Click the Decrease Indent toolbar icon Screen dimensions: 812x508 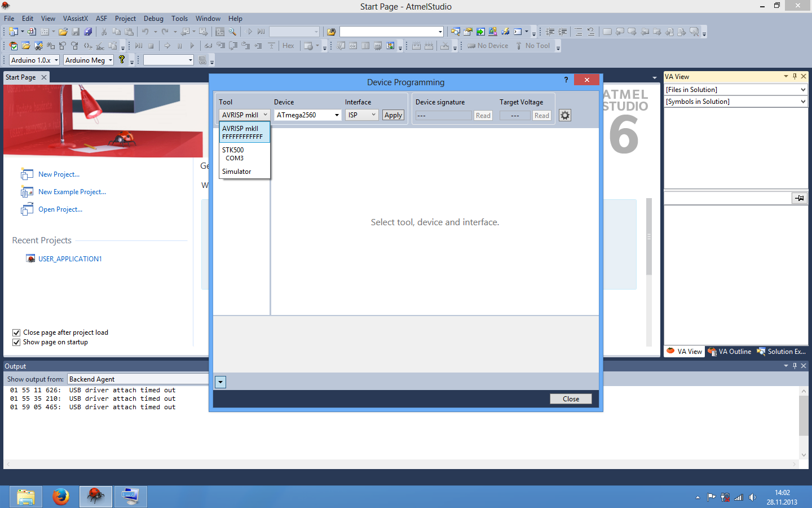point(550,32)
